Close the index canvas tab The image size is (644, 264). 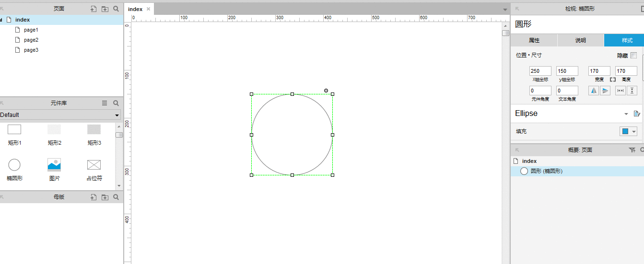[149, 9]
